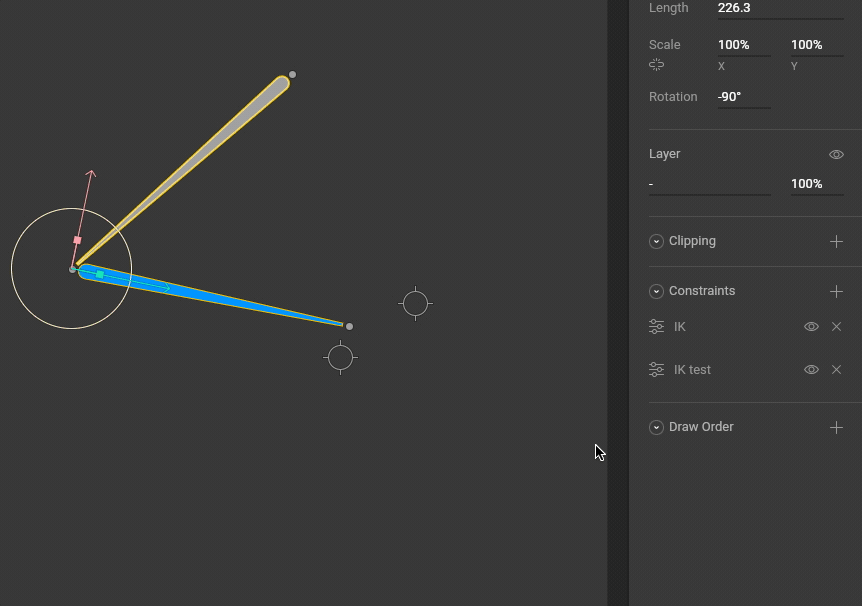Delete the IK test constraint
Screen dimensions: 862x606
click(837, 370)
